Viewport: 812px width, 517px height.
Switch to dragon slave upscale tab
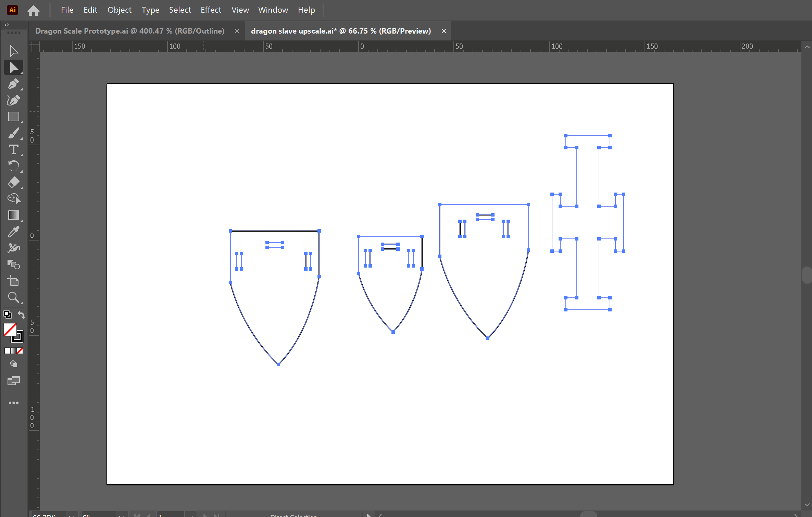point(340,30)
